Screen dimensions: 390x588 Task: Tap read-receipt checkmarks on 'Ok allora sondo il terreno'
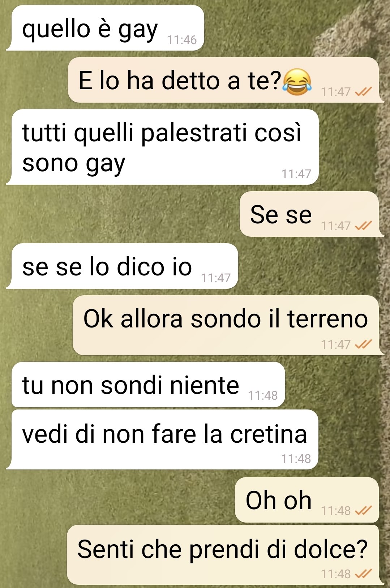point(363,344)
